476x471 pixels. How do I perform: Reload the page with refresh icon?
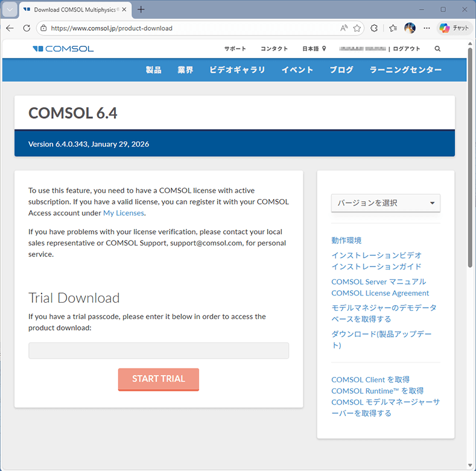[x=27, y=28]
